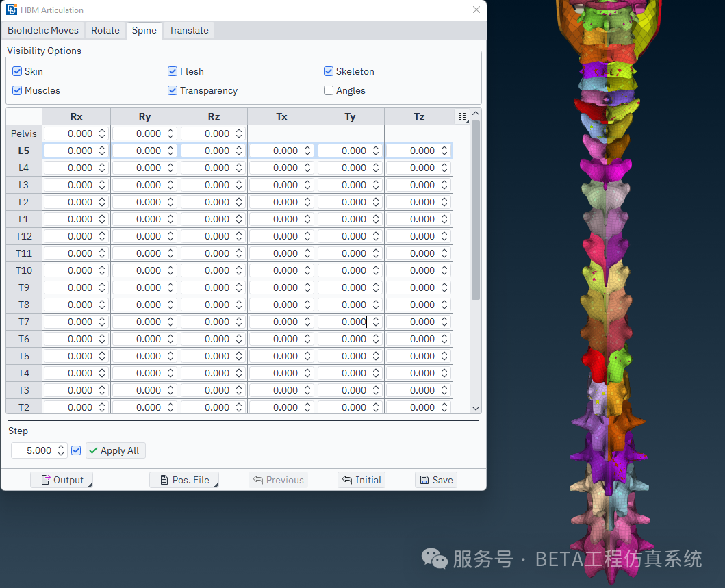Click the Output export icon
725x588 pixels.
click(46, 480)
